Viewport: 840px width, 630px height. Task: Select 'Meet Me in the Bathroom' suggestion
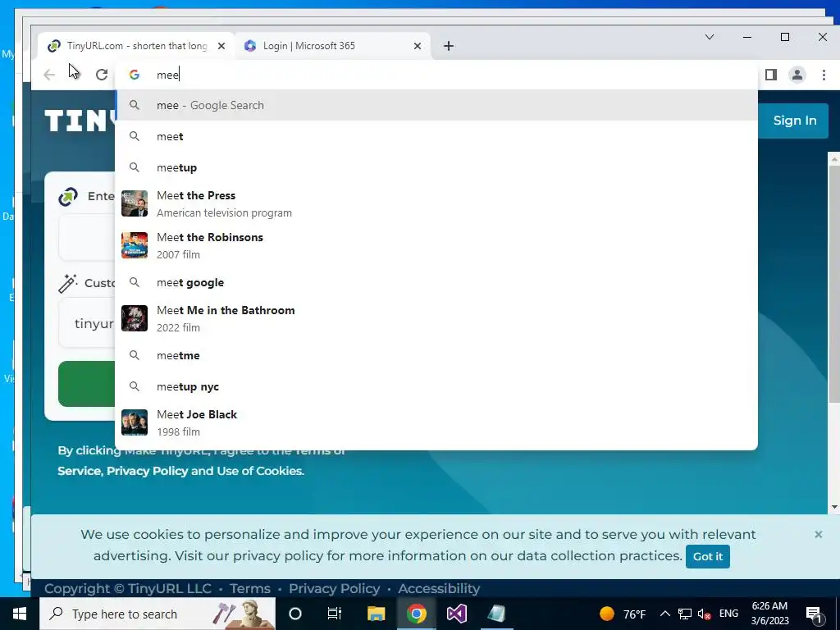click(436, 318)
